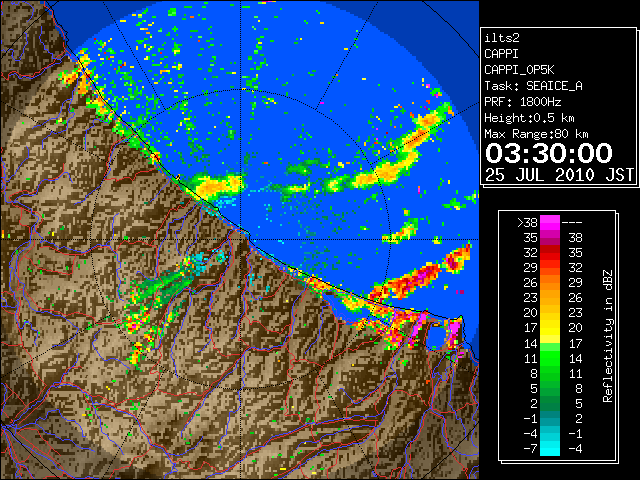Select the 'CAPPI_0P5K' product name text
This screenshot has width=640, height=480.
point(519,70)
